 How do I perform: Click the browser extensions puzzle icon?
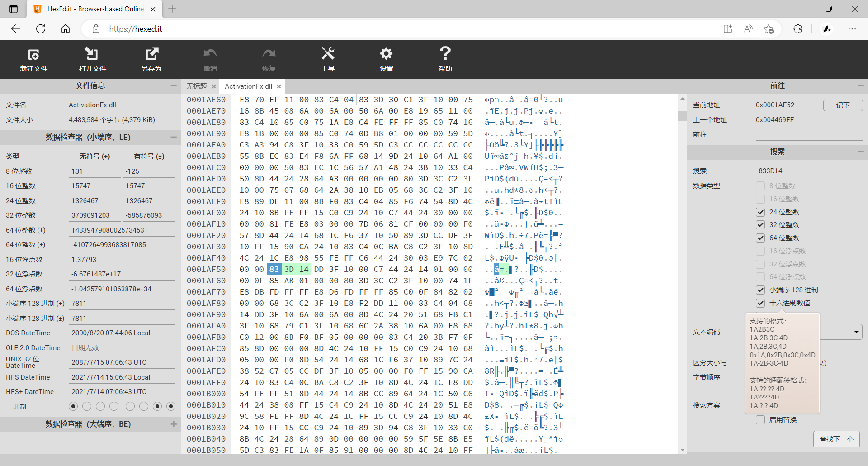(797, 29)
